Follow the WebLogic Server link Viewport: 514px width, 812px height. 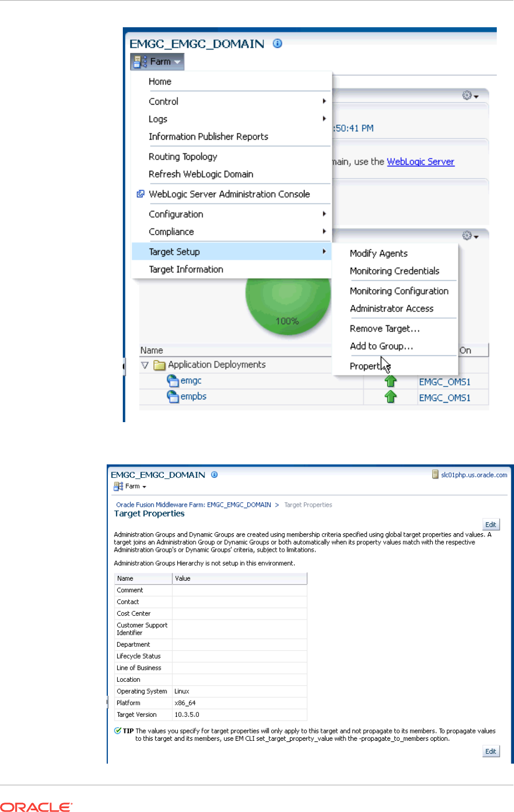[x=421, y=162]
